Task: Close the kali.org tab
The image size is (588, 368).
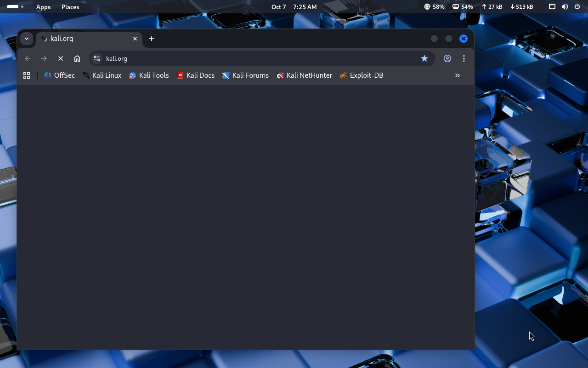Action: coord(135,39)
